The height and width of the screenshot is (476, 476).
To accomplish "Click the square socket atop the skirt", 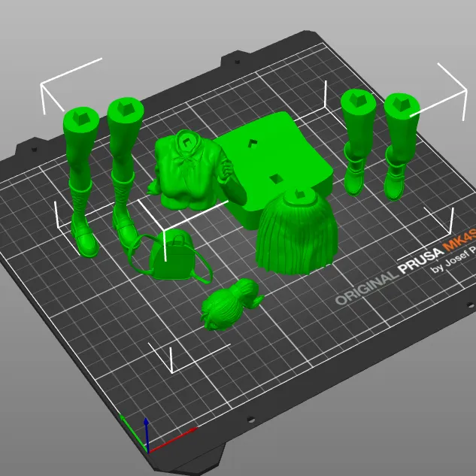I will coord(298,196).
